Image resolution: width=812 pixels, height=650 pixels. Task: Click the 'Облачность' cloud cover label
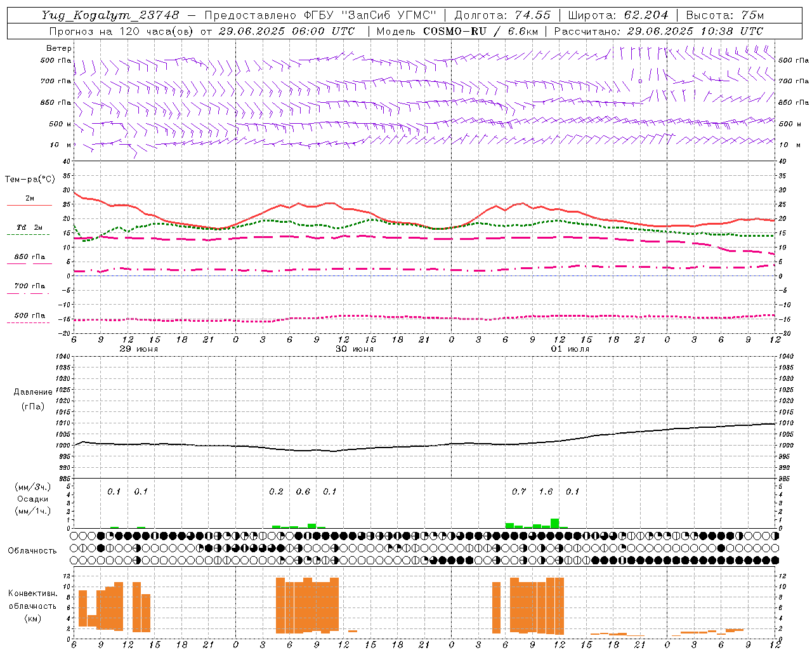[32, 551]
